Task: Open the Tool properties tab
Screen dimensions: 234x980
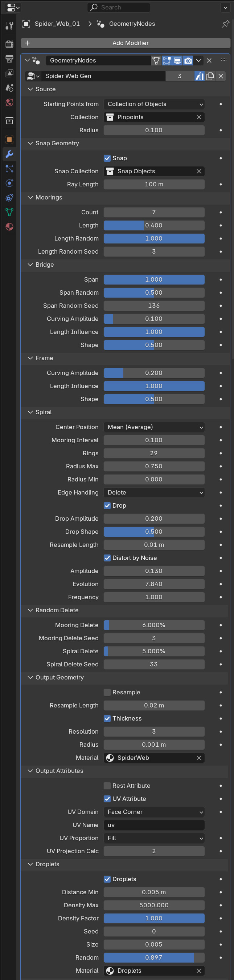Action: coord(9,26)
